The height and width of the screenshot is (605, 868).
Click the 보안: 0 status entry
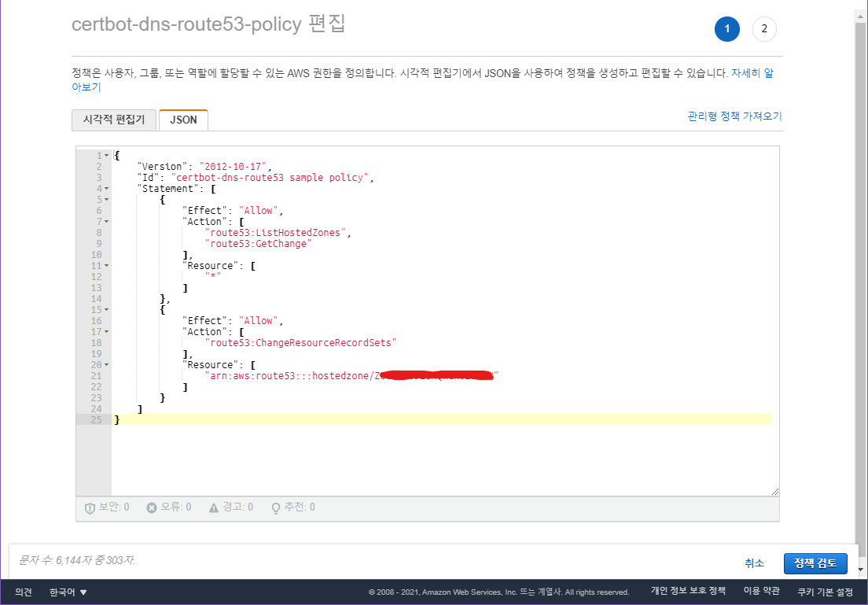tap(107, 507)
